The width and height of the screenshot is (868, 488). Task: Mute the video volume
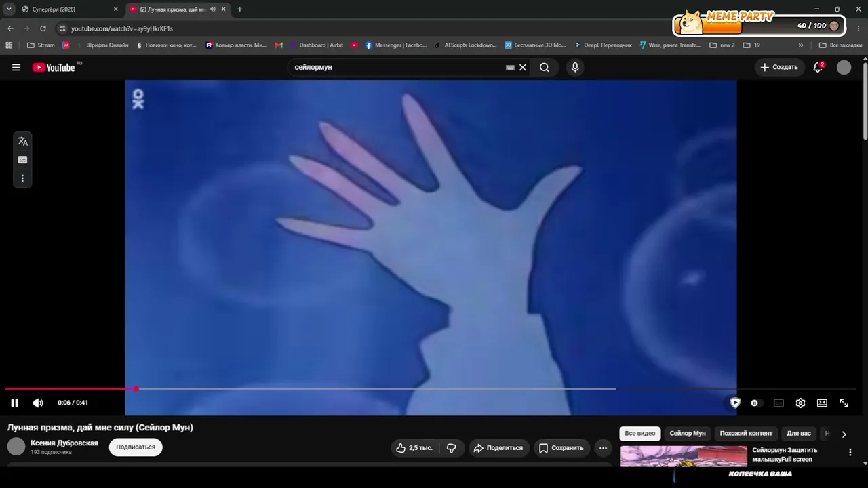click(38, 403)
